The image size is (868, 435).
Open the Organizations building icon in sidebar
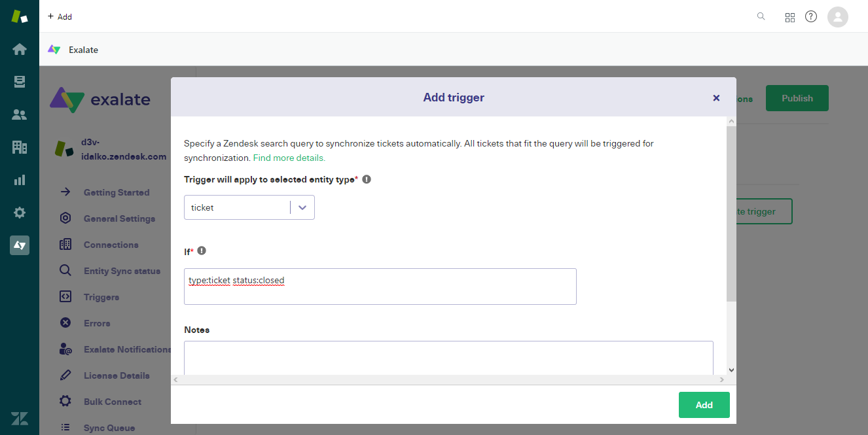click(20, 147)
